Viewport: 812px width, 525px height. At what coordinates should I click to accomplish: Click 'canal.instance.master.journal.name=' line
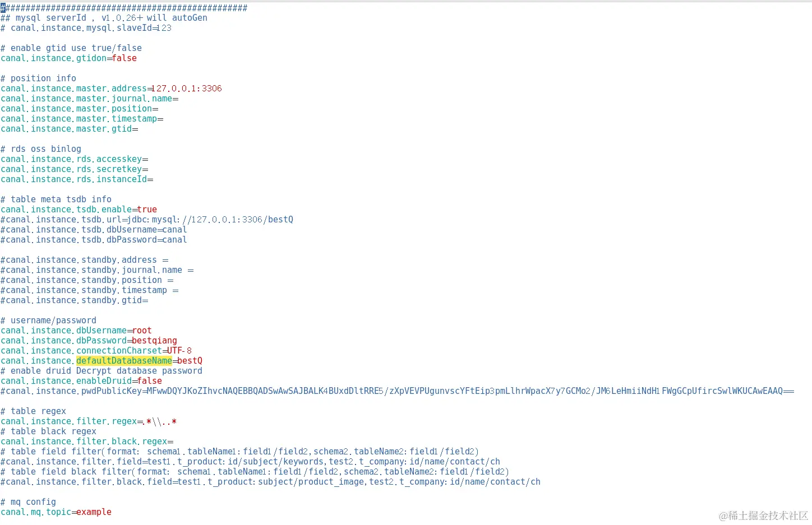pos(90,99)
